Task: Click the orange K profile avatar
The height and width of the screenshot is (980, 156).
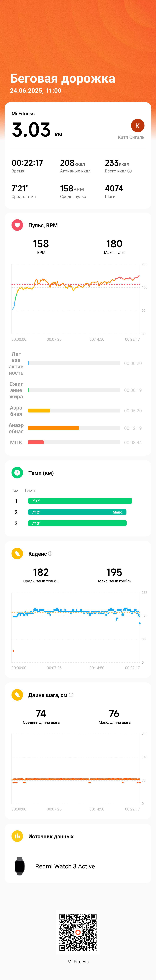Action: click(137, 126)
